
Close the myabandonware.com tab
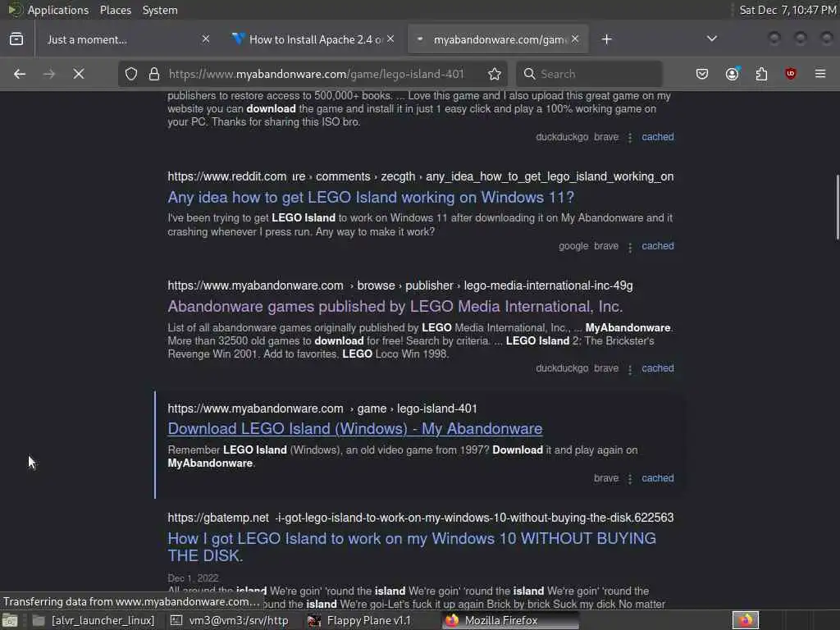[x=575, y=39]
